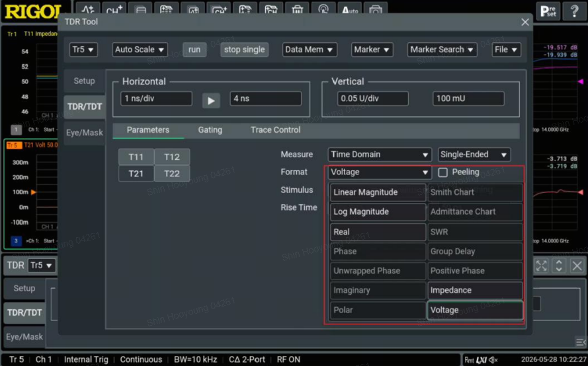This screenshot has height=366, width=588.
Task: Expand the Data Mem dropdown
Action: tap(310, 50)
